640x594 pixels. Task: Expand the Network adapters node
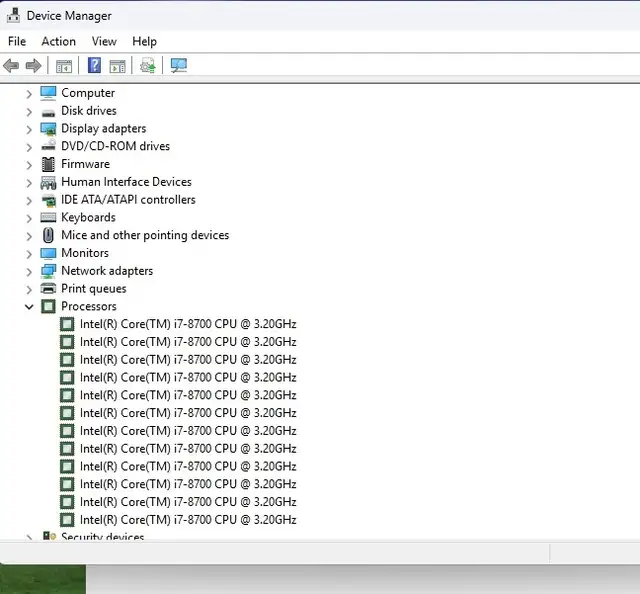pyautogui.click(x=29, y=272)
